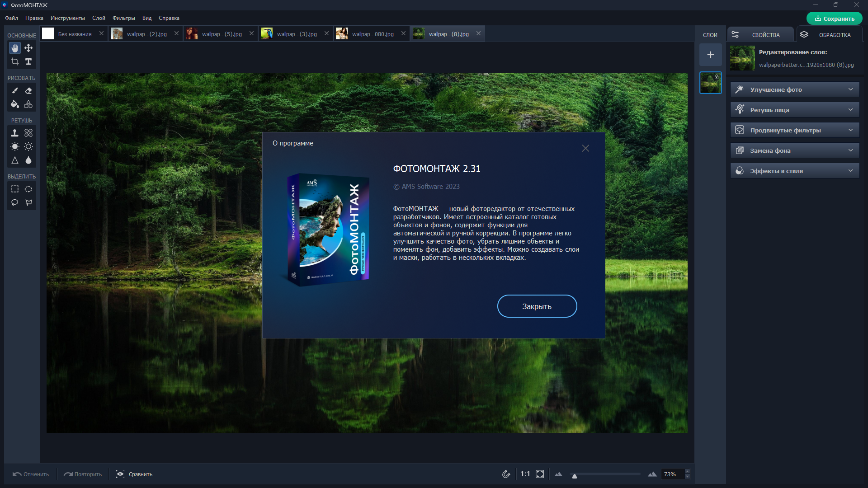Fit image to screen icon

tap(540, 474)
